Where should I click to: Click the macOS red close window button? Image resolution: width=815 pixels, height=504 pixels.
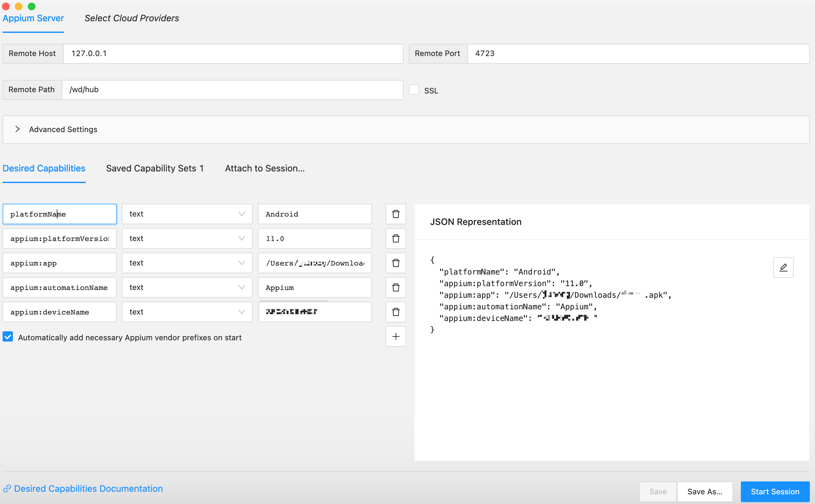[6, 6]
